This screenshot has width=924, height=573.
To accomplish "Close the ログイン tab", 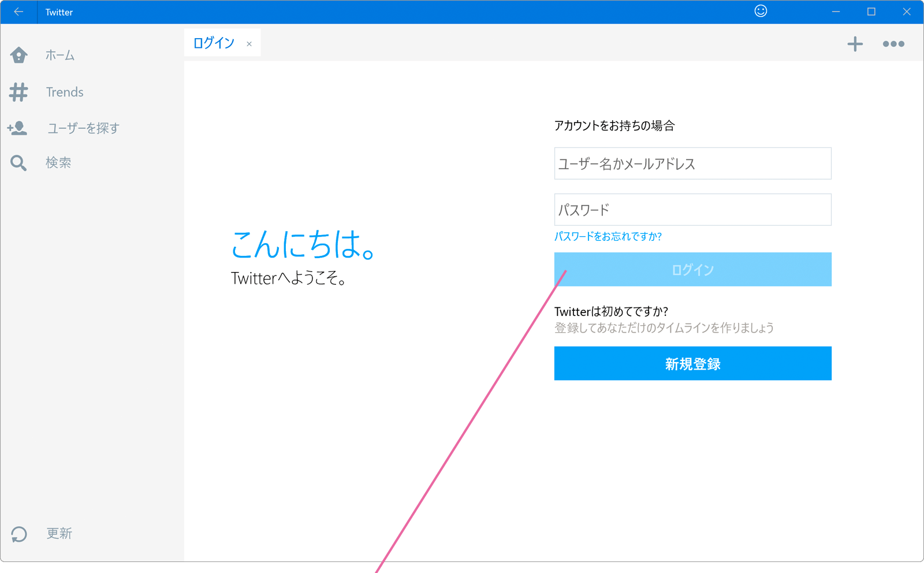I will (249, 44).
